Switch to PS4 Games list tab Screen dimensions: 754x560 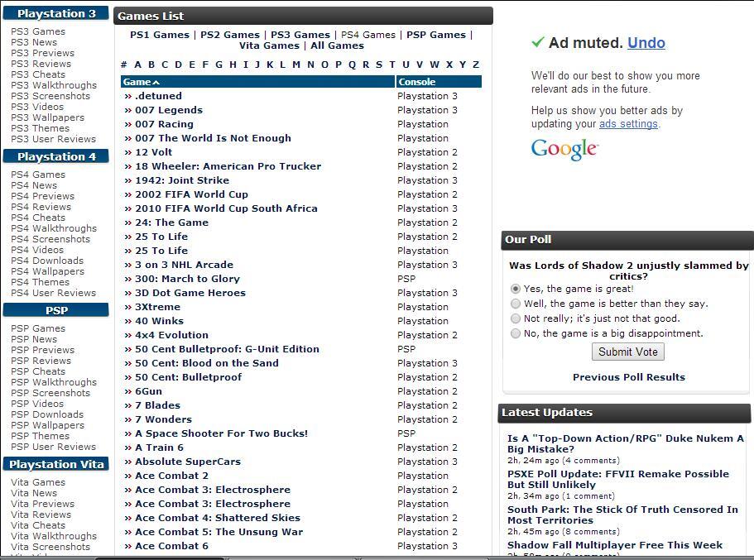point(367,35)
